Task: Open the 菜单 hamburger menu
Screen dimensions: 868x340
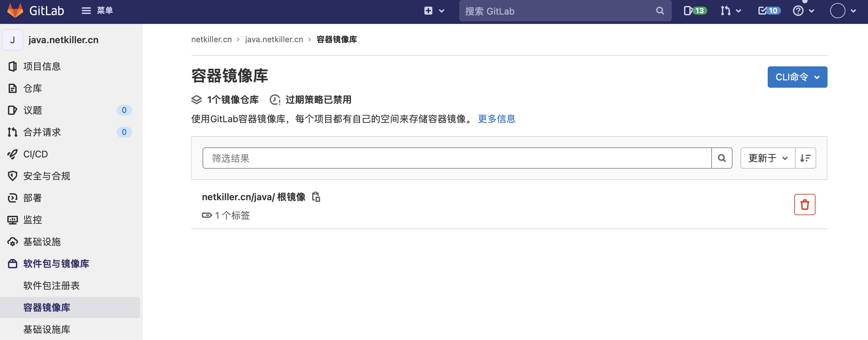Action: tap(97, 11)
